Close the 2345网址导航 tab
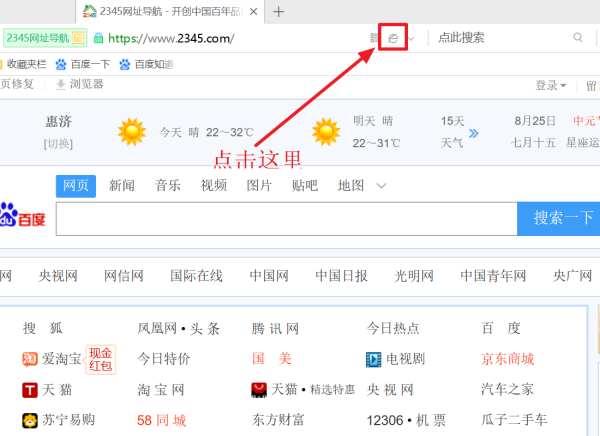The width and height of the screenshot is (600, 436). click(x=253, y=12)
